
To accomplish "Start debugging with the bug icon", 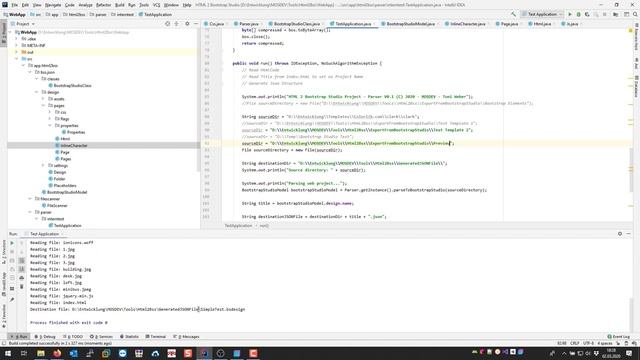I will pos(578,14).
